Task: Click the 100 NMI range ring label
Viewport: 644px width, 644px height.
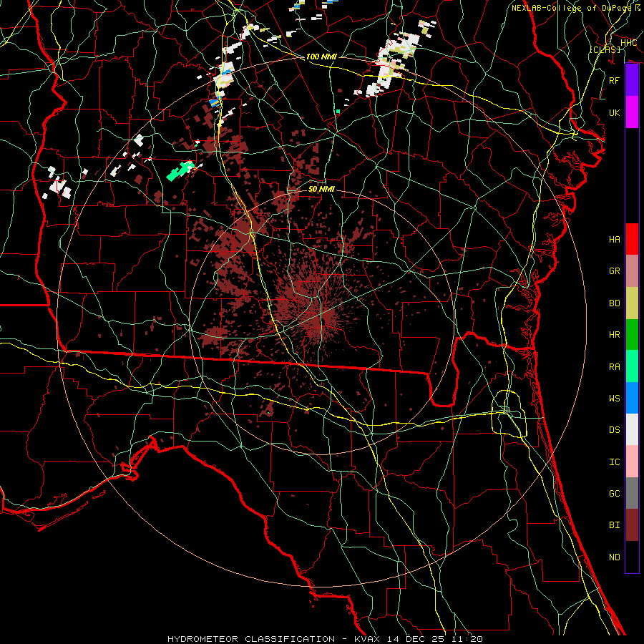Action: point(321,57)
